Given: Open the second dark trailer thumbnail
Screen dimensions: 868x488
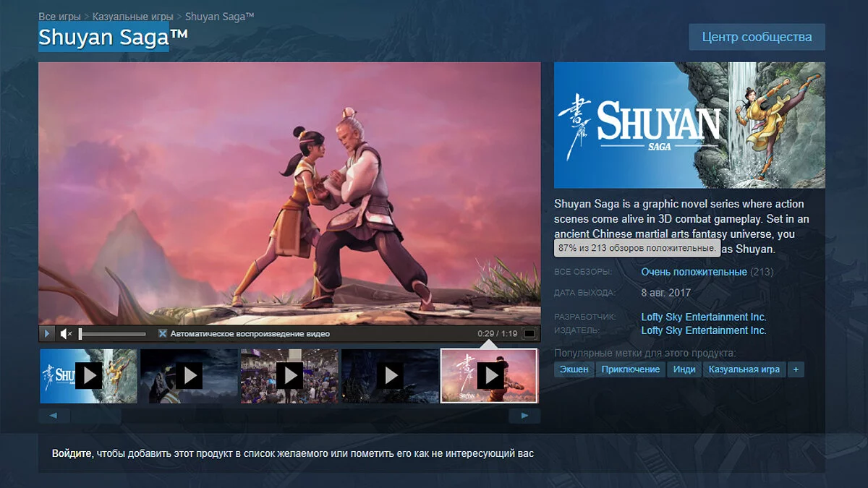Looking at the screenshot, I should 189,375.
